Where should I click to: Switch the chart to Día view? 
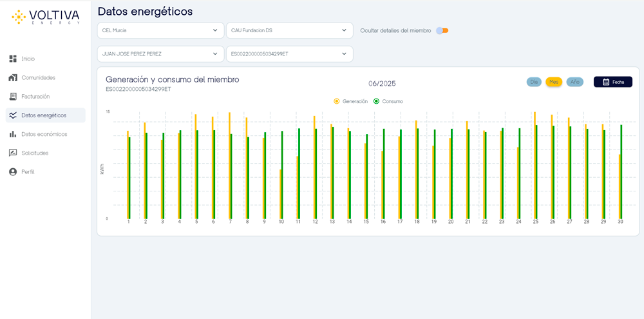click(534, 82)
